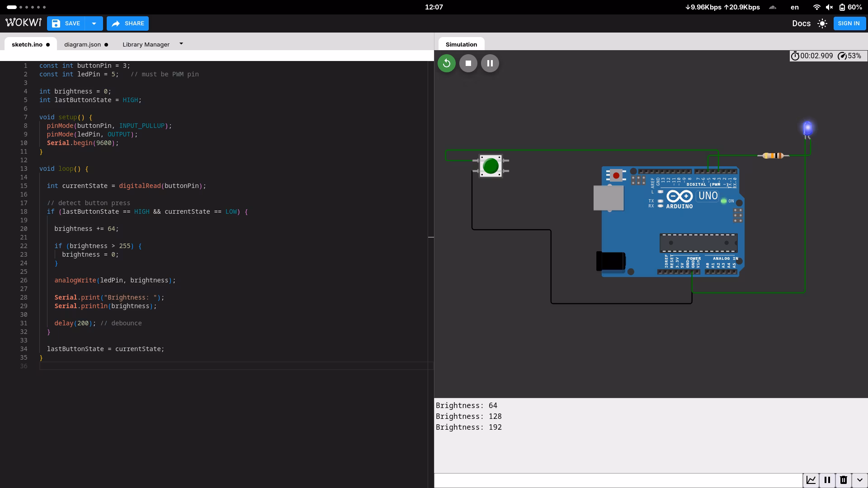868x488 pixels.
Task: Click the Arduino power jack
Action: [611, 261]
